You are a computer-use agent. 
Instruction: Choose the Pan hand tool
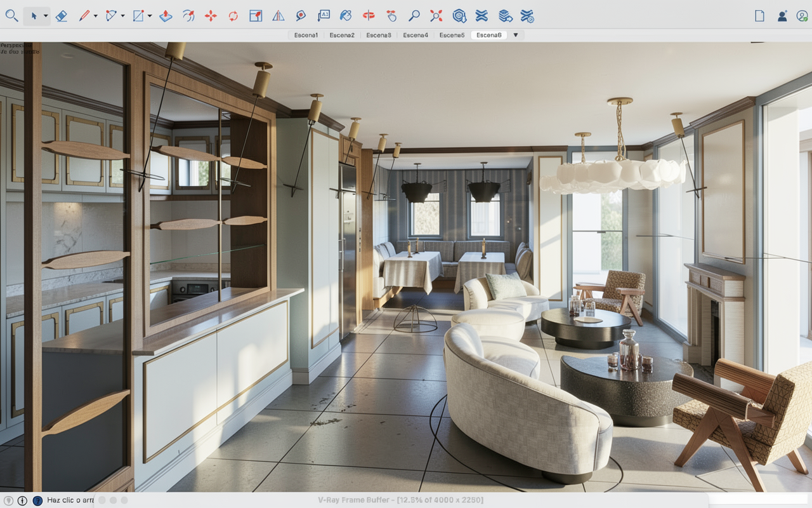(391, 16)
